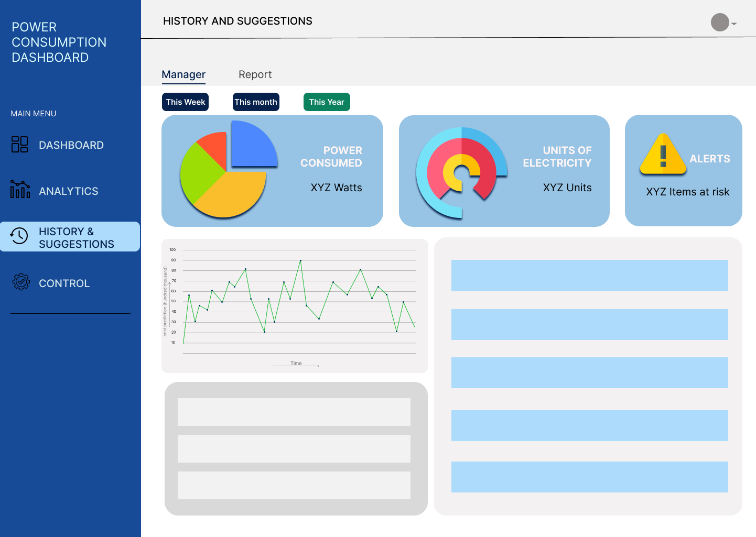Open the Power Consumed card
The width and height of the screenshot is (756, 537).
[272, 171]
